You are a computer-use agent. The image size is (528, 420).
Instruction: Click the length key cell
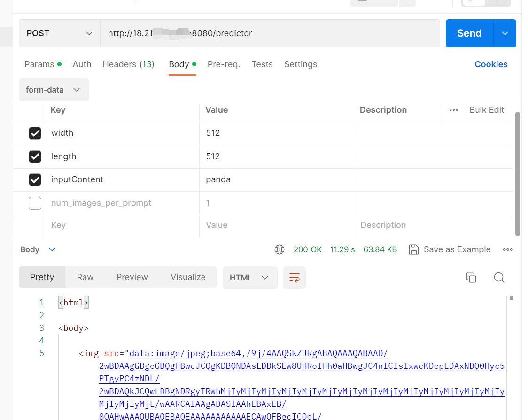coord(122,156)
